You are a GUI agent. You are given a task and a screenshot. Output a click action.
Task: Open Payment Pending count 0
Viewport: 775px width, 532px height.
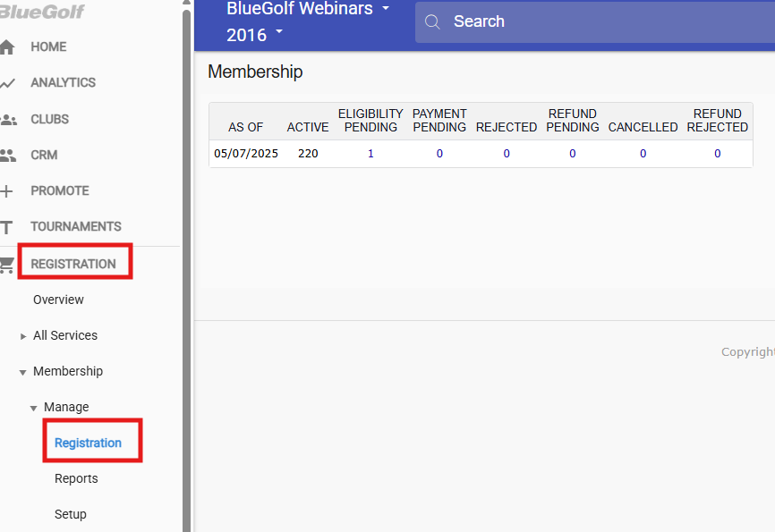pos(439,154)
